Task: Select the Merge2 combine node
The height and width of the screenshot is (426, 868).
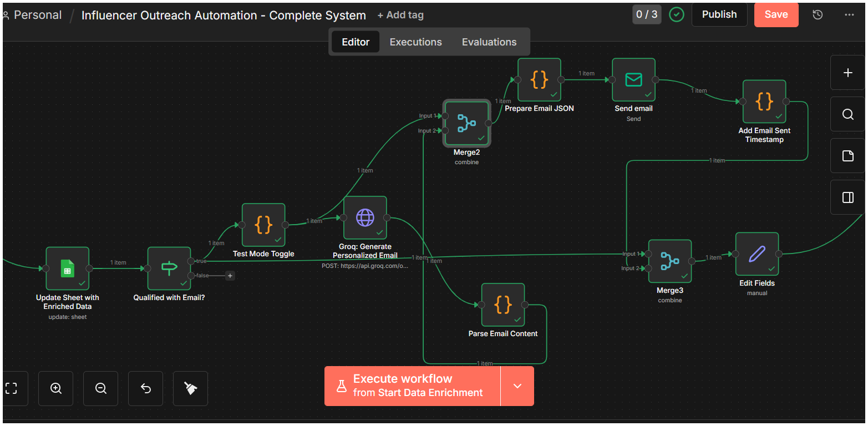Action: click(x=466, y=123)
